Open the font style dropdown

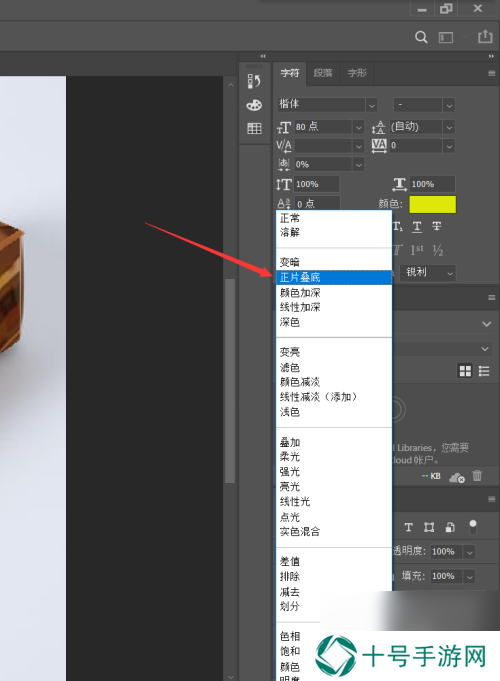pyautogui.click(x=449, y=105)
